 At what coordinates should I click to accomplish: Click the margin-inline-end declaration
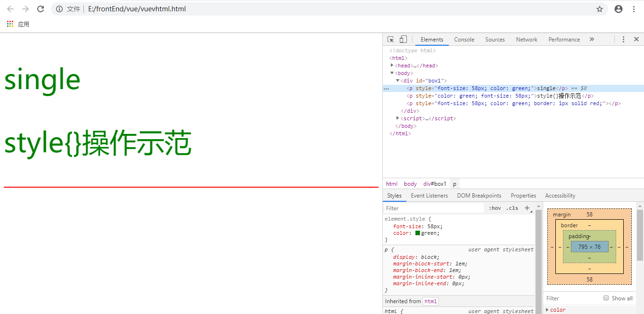tap(429, 283)
